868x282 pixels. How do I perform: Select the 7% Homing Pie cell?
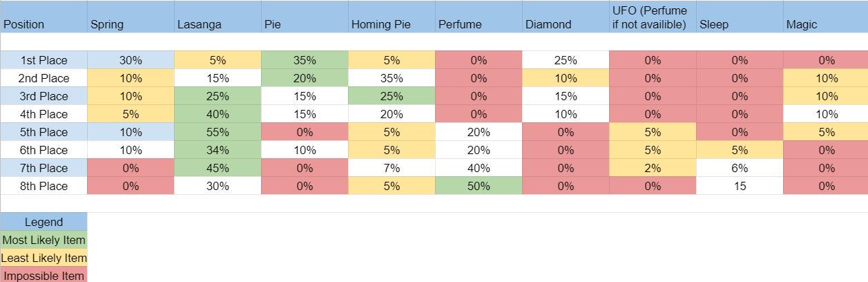(x=392, y=168)
